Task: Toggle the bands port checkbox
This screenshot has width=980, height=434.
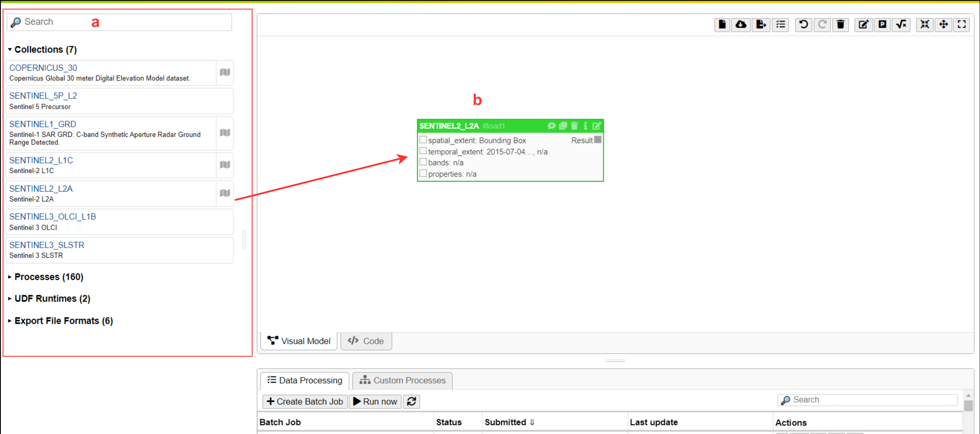Action: coord(423,162)
